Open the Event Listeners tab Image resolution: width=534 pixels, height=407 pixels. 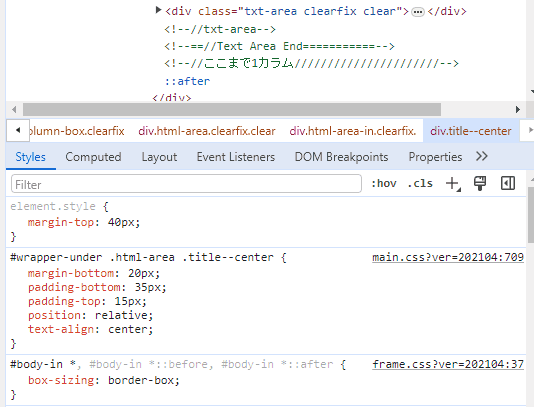pyautogui.click(x=236, y=157)
